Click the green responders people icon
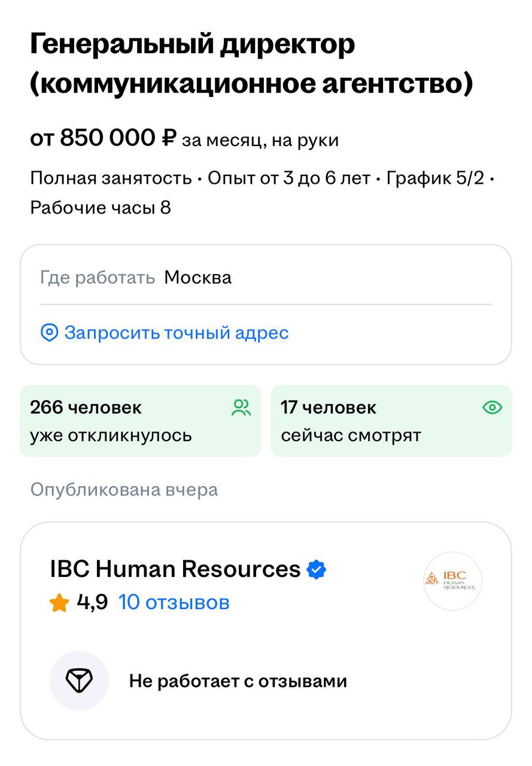This screenshot has height=766, width=532. pos(241,408)
